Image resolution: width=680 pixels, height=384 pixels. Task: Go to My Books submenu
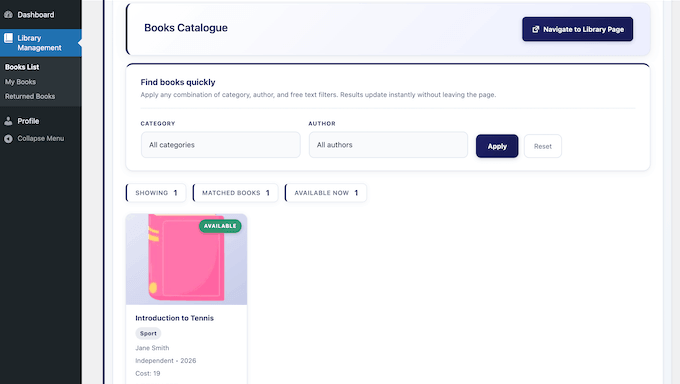(20, 82)
